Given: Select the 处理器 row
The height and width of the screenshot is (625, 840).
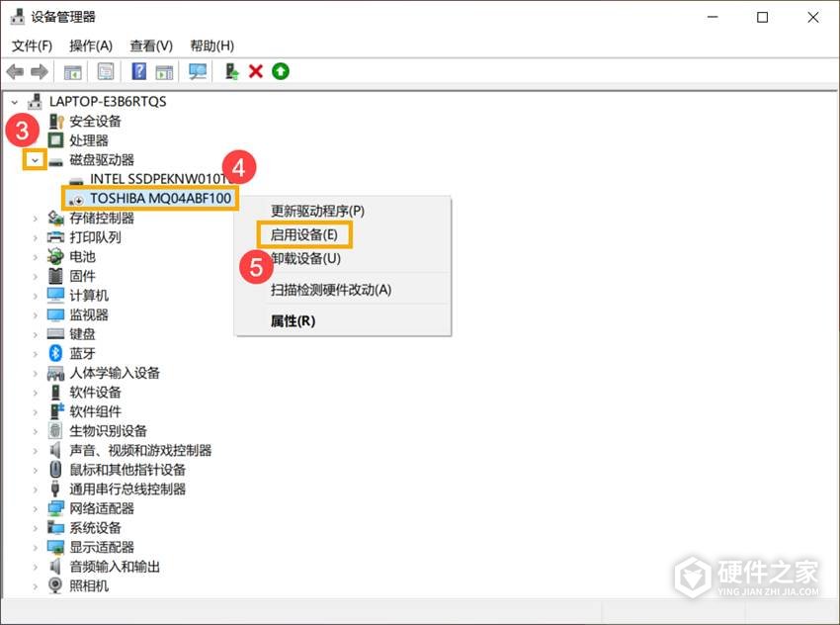Looking at the screenshot, I should click(89, 140).
